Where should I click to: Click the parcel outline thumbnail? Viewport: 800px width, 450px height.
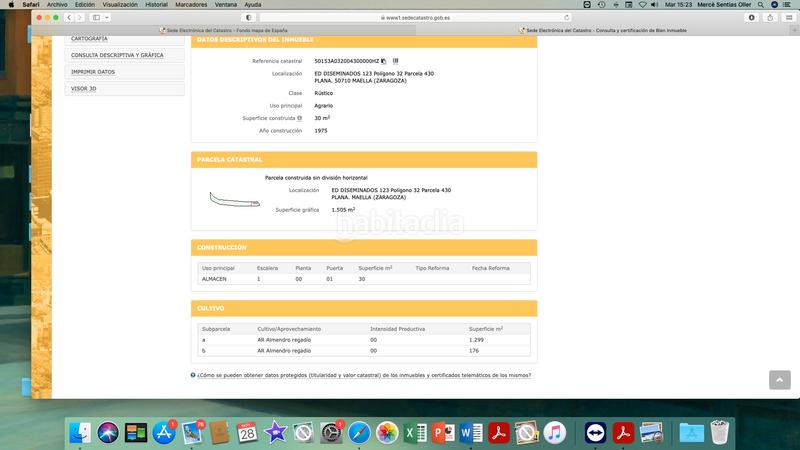point(235,199)
